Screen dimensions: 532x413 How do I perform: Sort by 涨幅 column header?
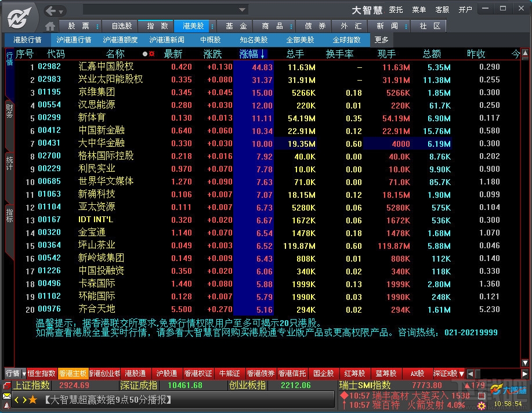[x=253, y=54]
